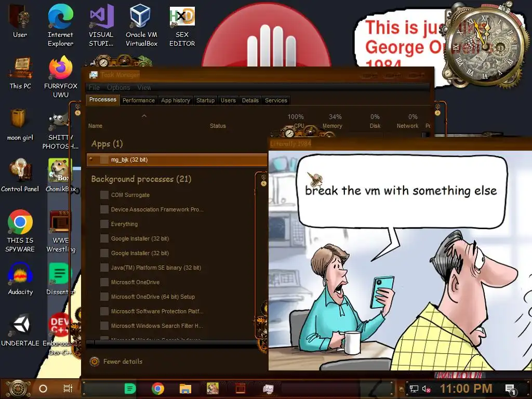
Task: Open the ChomikBox desktop icon
Action: [60, 176]
